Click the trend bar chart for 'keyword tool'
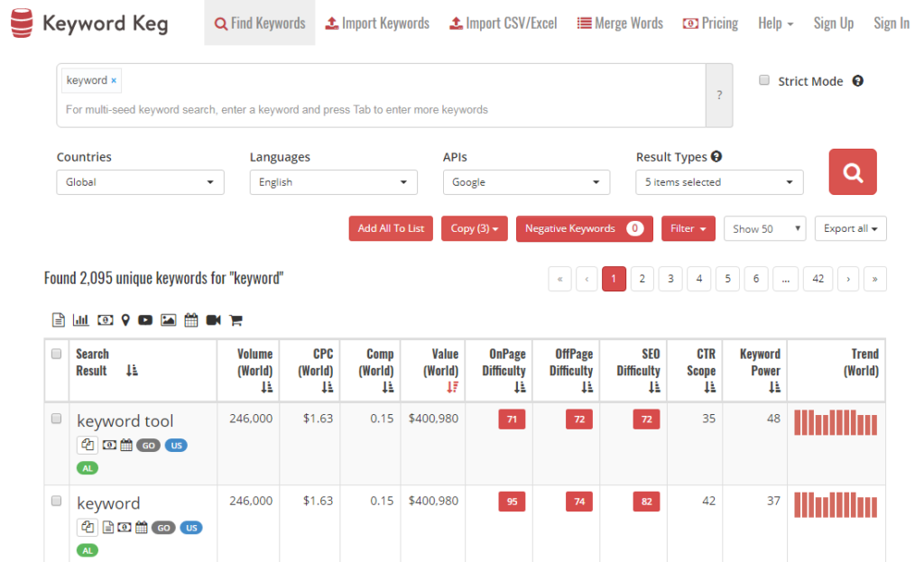The image size is (924, 562). coord(836,422)
